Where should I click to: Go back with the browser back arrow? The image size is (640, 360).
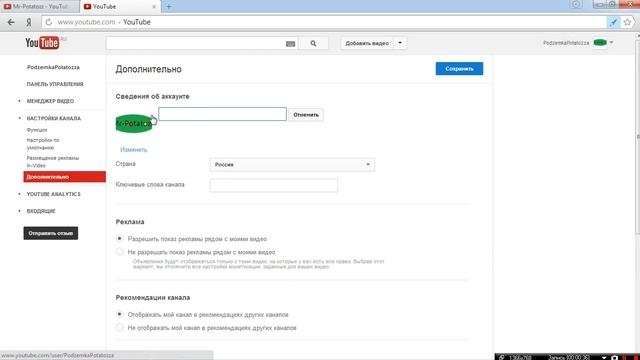click(11, 22)
